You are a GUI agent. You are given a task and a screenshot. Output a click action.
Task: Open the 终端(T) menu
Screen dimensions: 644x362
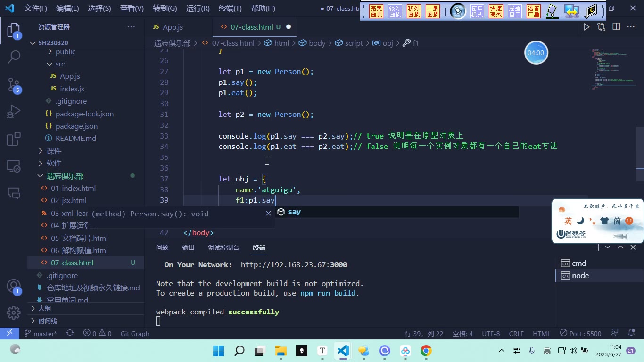click(x=230, y=8)
